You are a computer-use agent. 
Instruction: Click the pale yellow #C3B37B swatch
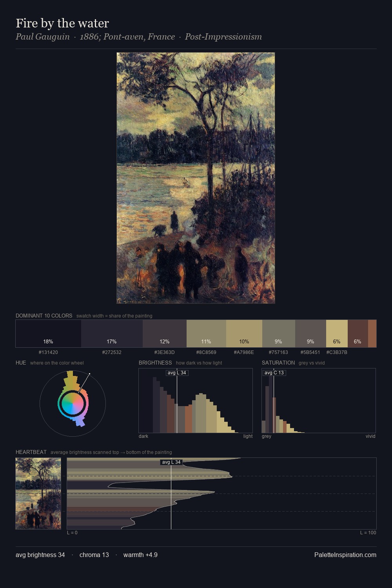click(337, 334)
